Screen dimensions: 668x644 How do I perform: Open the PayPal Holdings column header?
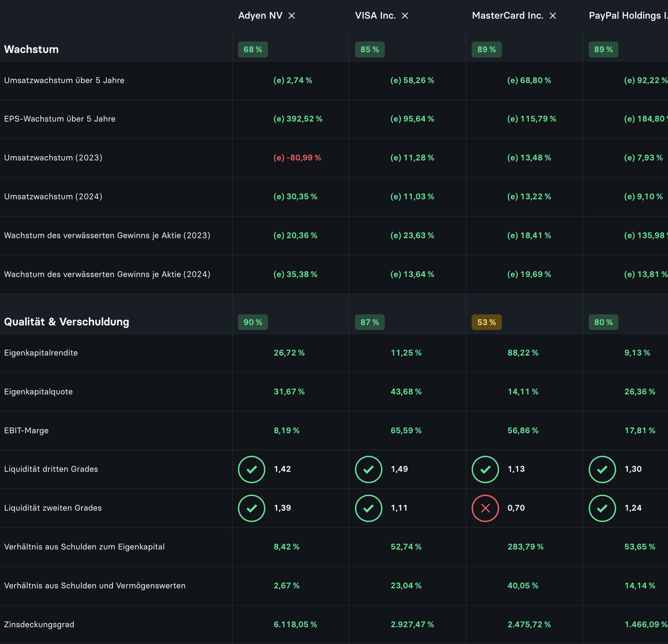pos(628,16)
